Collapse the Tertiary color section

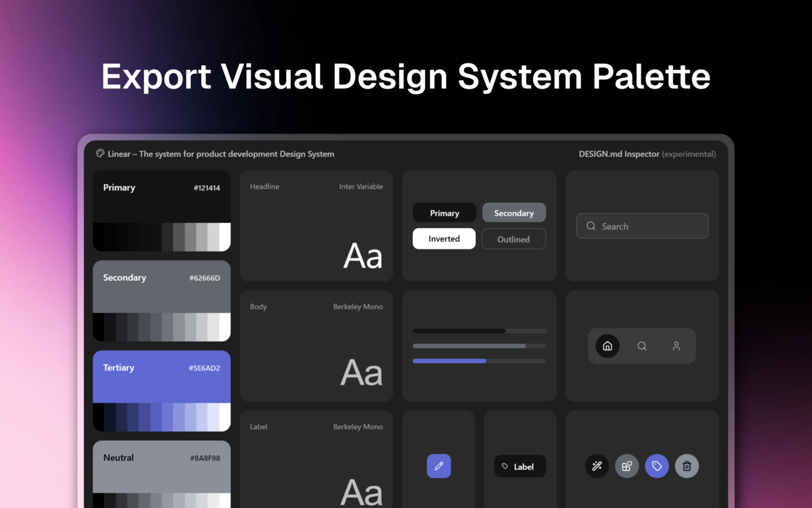(x=162, y=367)
